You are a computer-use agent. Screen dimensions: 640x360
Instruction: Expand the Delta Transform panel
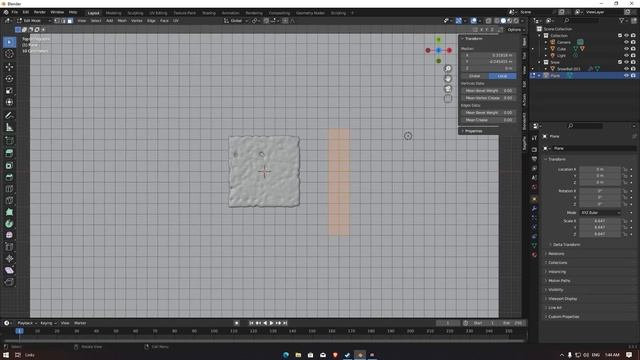tap(566, 244)
